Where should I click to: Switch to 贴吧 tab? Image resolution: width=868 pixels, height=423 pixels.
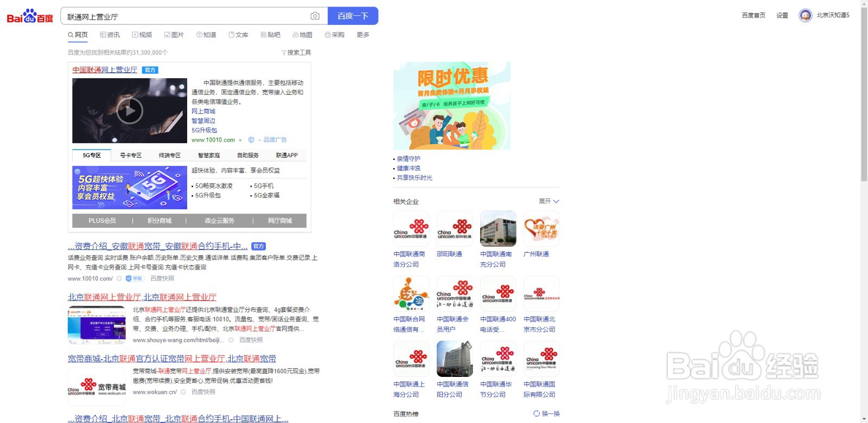(x=270, y=35)
